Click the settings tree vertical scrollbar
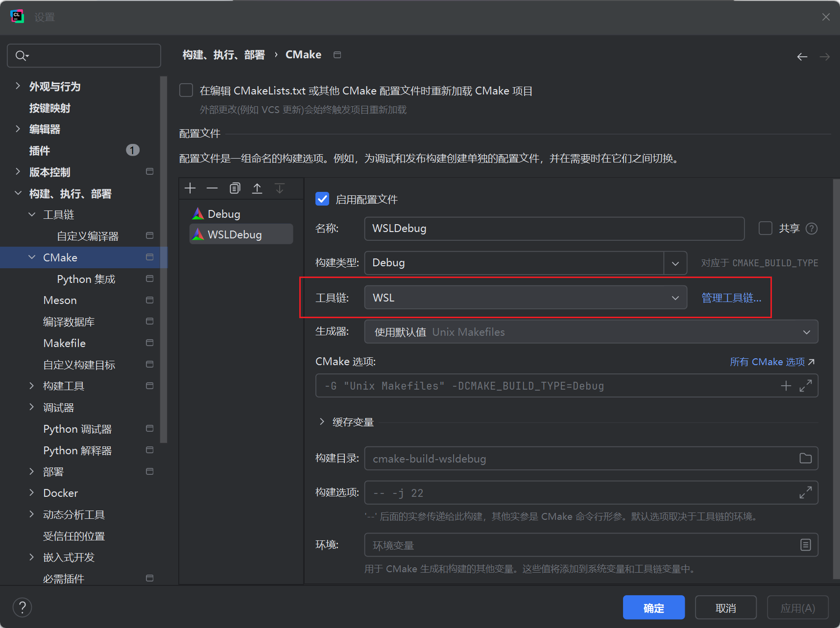 tap(164, 259)
